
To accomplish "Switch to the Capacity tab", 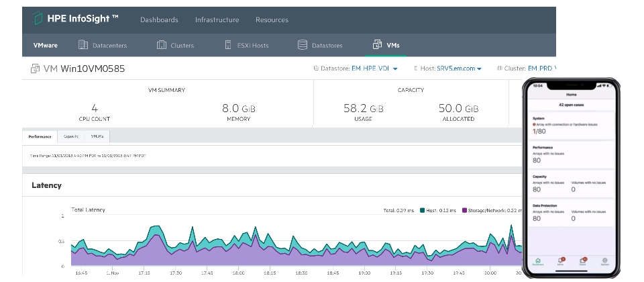I will point(71,136).
